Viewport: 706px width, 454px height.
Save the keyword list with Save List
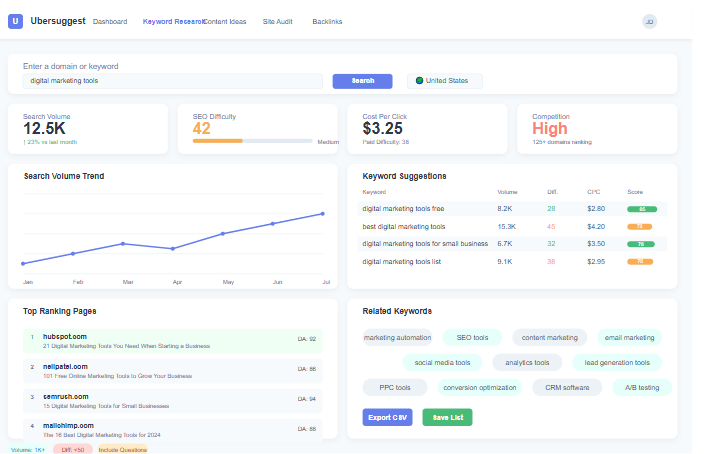447,417
